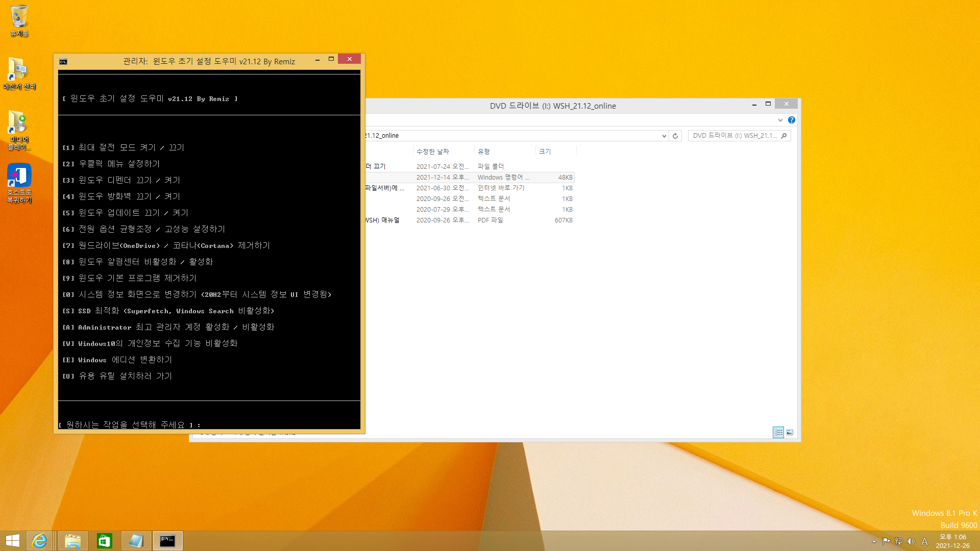
Task: Click option [E] Windows edition change
Action: 117,360
